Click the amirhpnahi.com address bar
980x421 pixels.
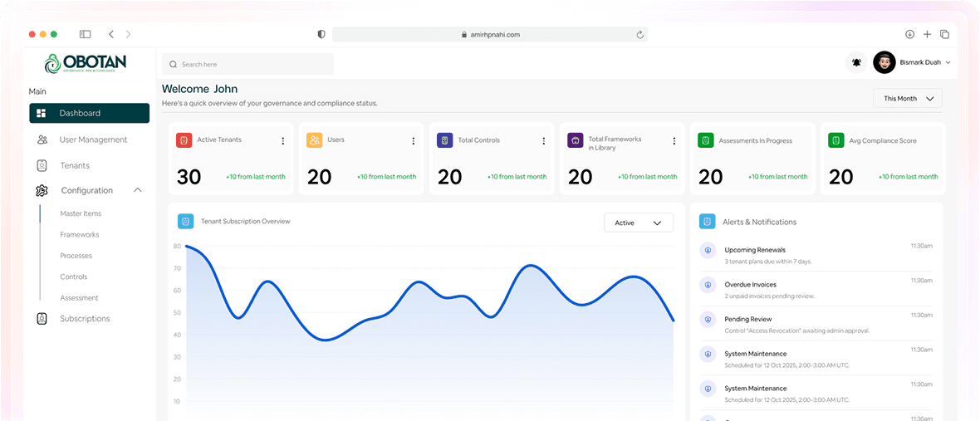[x=490, y=34]
